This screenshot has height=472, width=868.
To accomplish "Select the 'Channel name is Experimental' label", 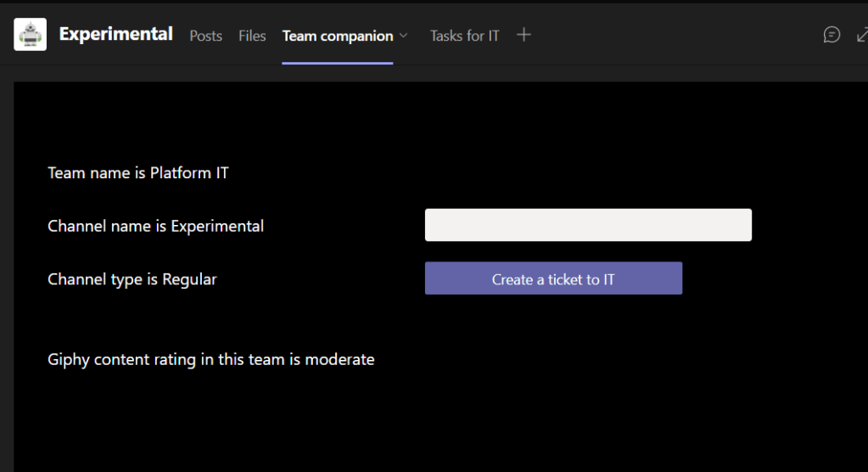I will coord(155,226).
